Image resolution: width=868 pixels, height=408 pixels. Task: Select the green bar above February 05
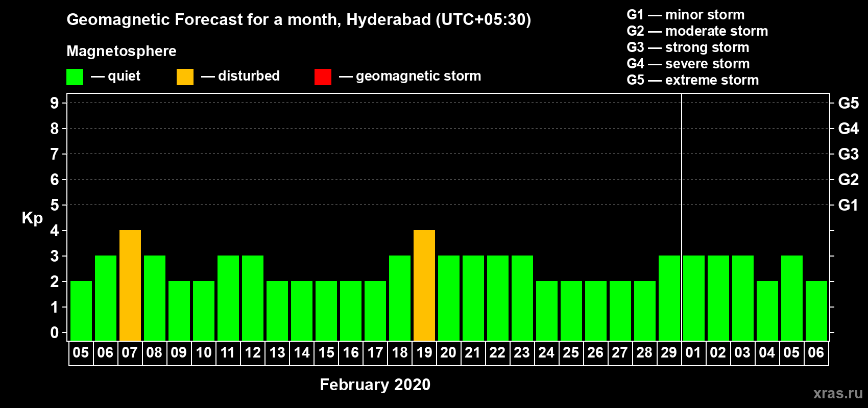coord(81,311)
